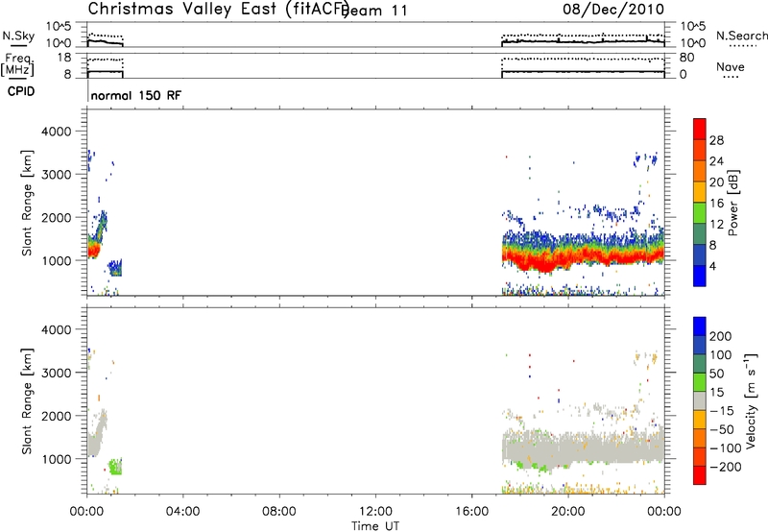Click the red top segment of the Power color bar
Viewport: 768px width, 532px height.
[x=700, y=129]
